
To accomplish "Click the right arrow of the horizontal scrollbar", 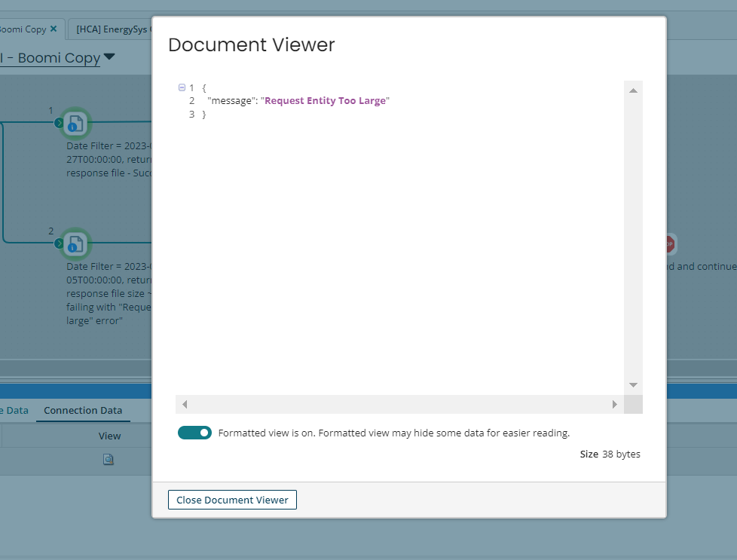I will [614, 404].
